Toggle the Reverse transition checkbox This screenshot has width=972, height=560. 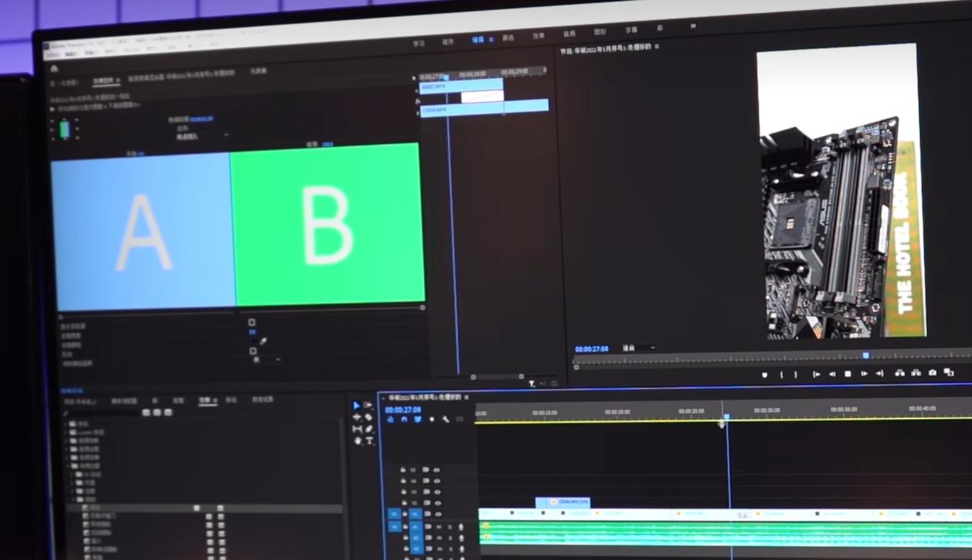pos(253,351)
